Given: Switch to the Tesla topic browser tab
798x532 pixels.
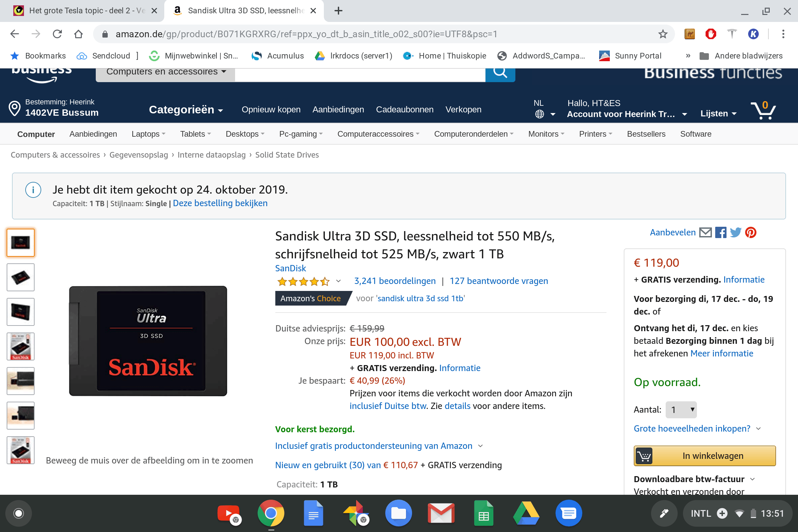Looking at the screenshot, I should [x=82, y=11].
